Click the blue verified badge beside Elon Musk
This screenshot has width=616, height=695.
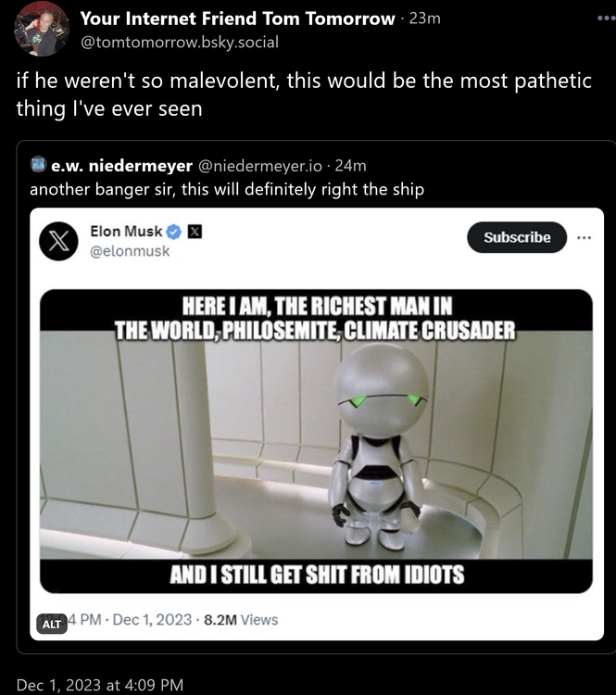(174, 232)
